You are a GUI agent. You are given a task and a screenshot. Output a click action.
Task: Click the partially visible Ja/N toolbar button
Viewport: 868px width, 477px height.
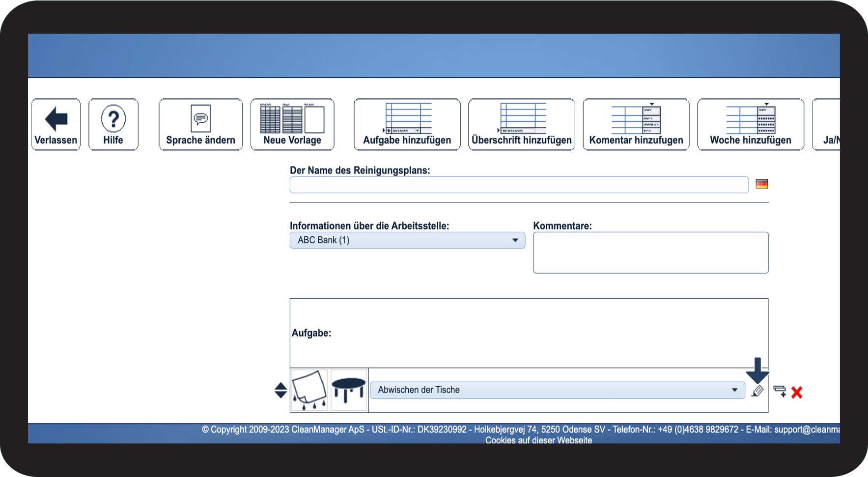point(827,124)
